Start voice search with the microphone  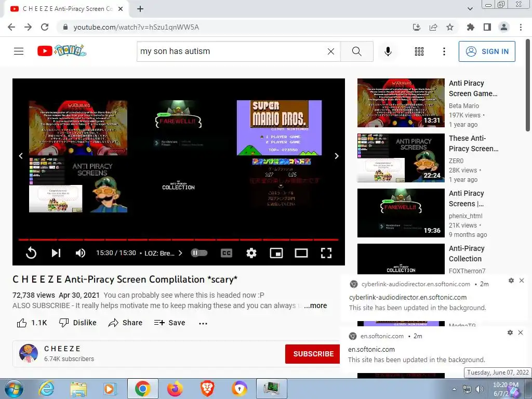click(388, 51)
